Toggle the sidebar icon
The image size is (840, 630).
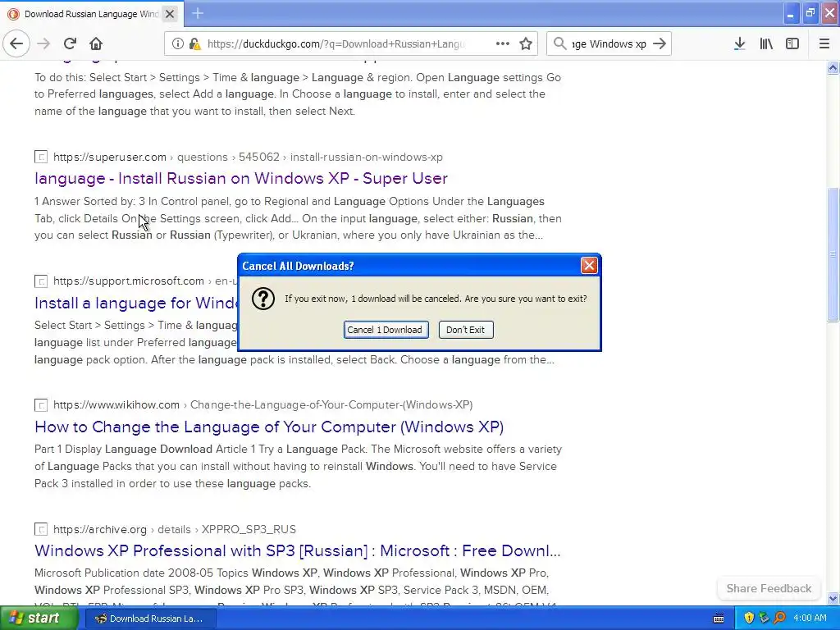point(792,43)
